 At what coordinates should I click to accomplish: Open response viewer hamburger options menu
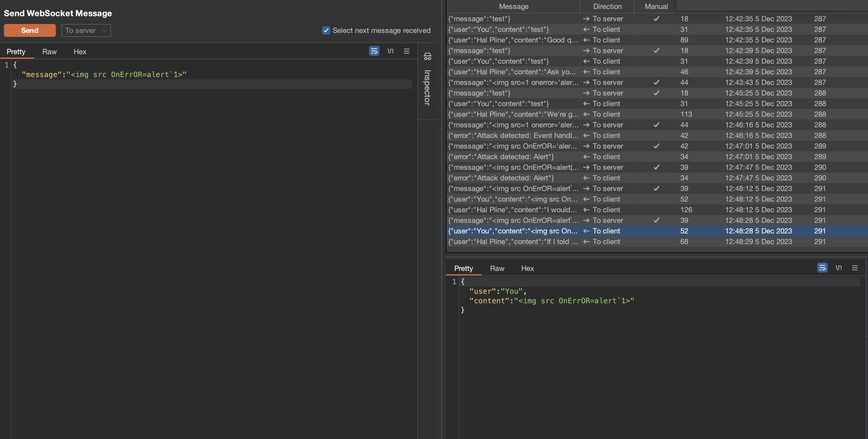pyautogui.click(x=855, y=268)
